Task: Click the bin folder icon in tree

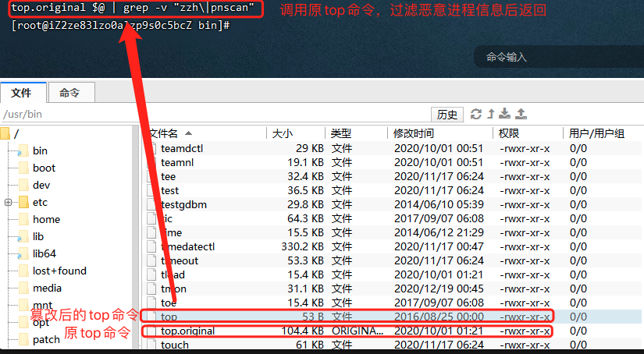Action: click(x=23, y=151)
